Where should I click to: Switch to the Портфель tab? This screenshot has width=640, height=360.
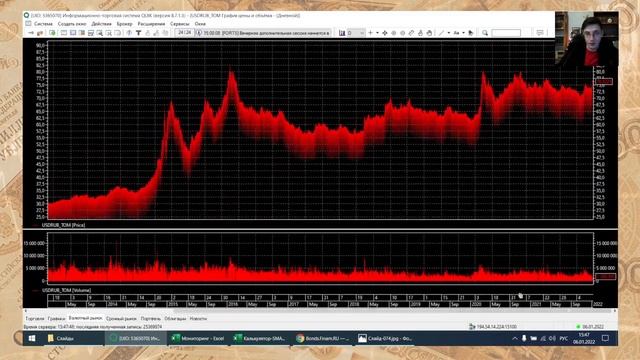(x=151, y=319)
